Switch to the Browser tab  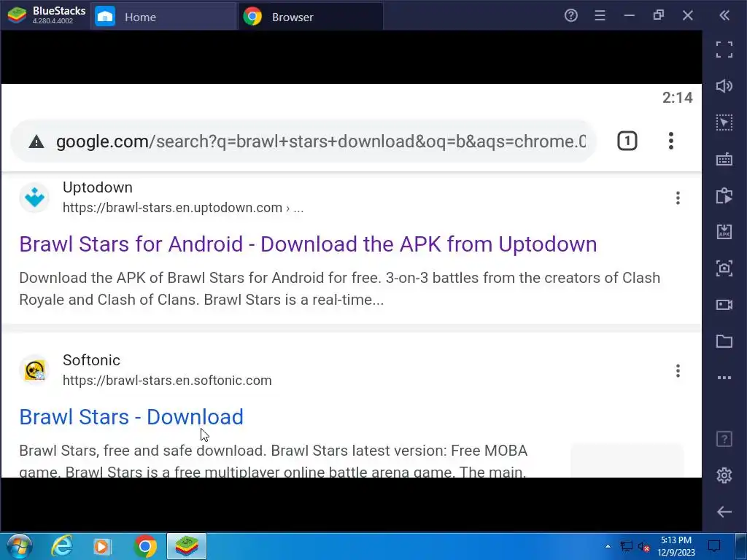point(311,17)
